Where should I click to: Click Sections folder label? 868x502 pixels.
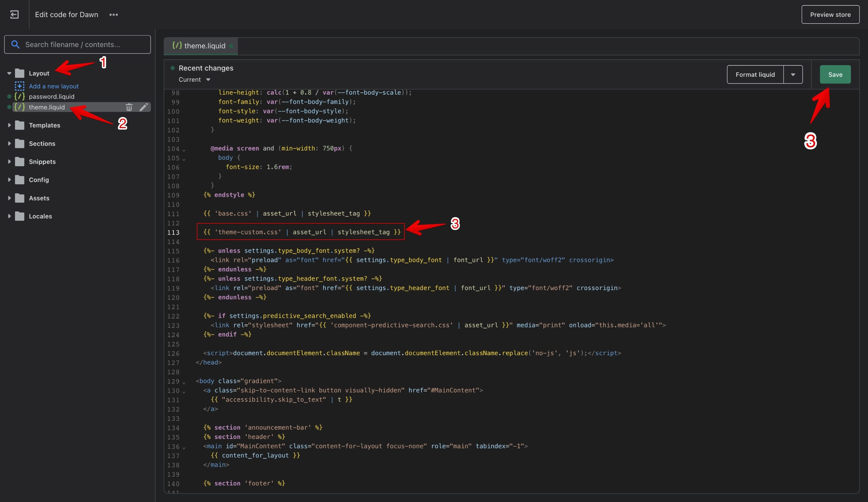42,143
